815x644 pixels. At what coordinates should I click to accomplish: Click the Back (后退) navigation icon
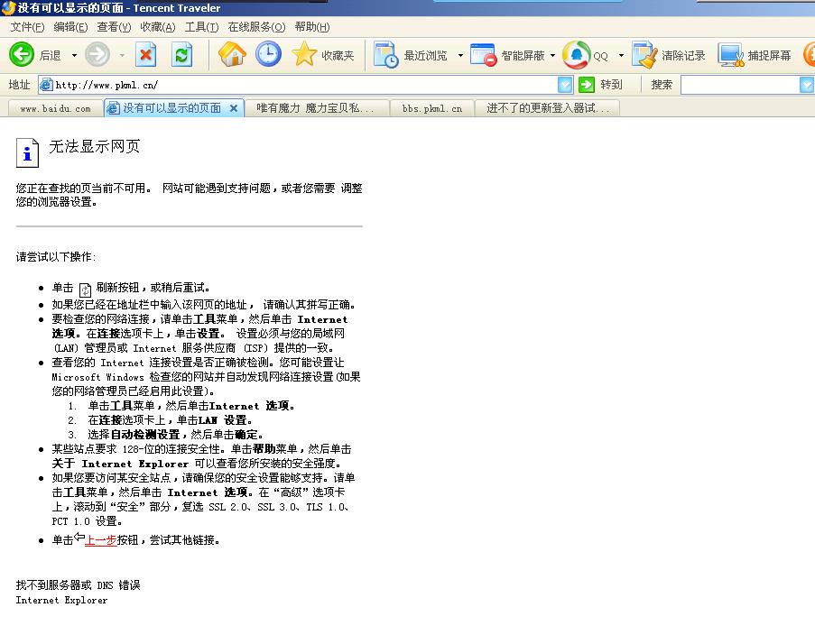pos(20,55)
